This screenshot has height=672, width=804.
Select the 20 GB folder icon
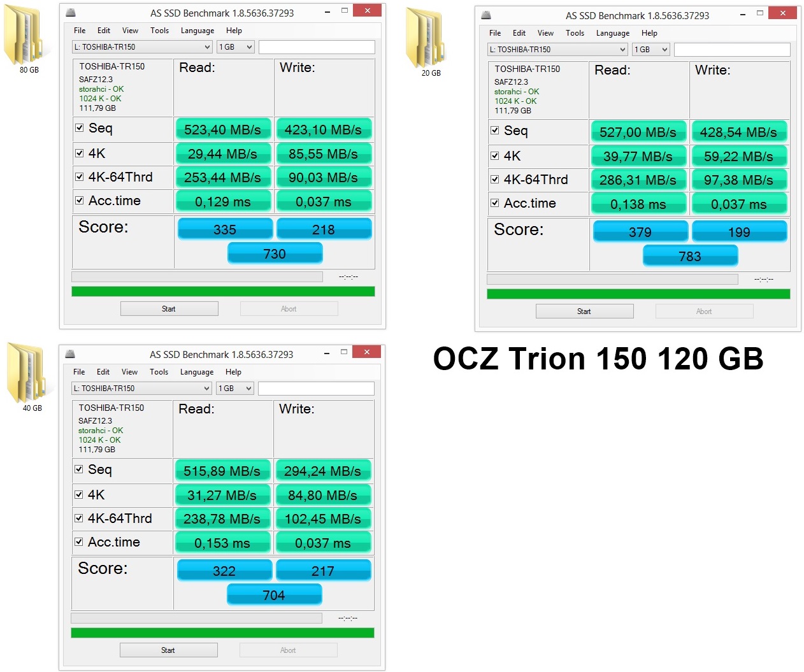point(427,38)
